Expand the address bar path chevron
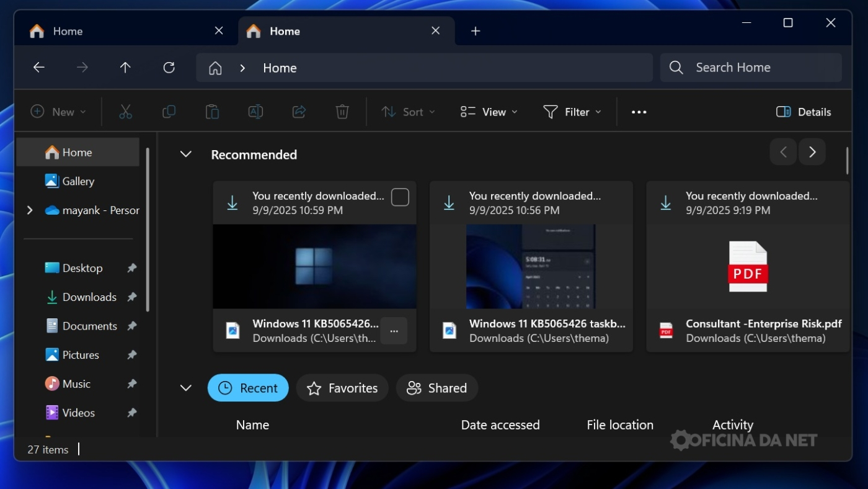 pos(242,68)
